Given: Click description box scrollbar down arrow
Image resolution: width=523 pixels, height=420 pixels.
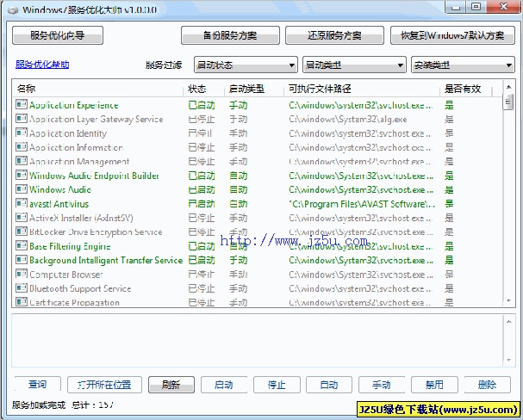Looking at the screenshot, I should (508, 360).
